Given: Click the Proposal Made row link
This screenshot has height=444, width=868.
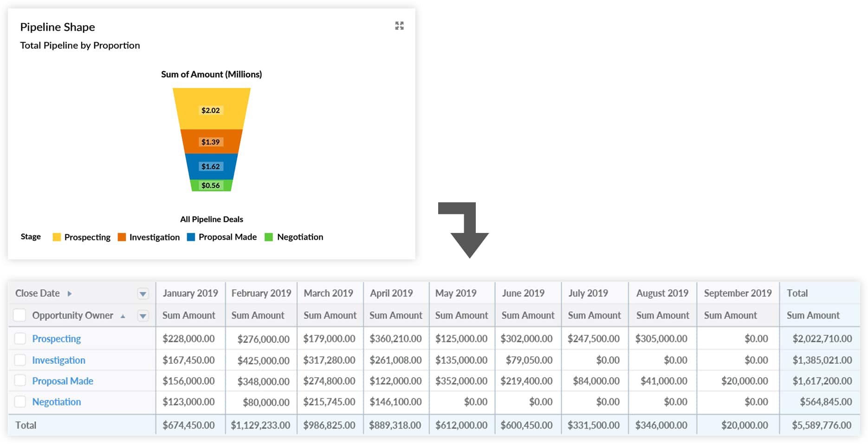Looking at the screenshot, I should tap(63, 381).
